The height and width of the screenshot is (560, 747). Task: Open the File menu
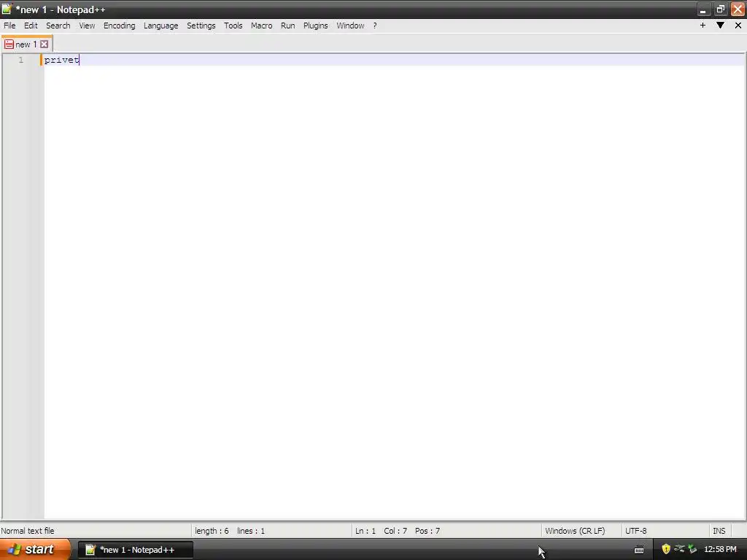[x=9, y=26]
